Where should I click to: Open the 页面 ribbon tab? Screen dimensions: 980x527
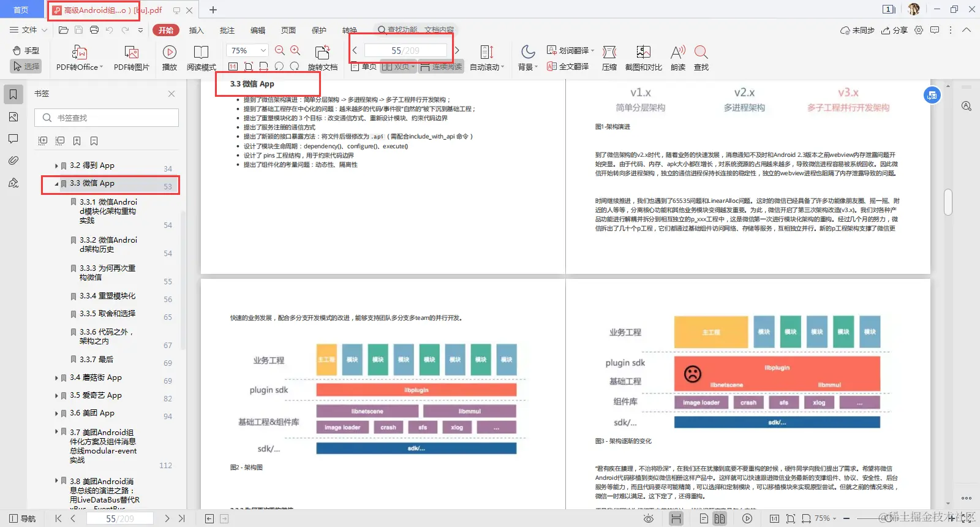click(288, 30)
